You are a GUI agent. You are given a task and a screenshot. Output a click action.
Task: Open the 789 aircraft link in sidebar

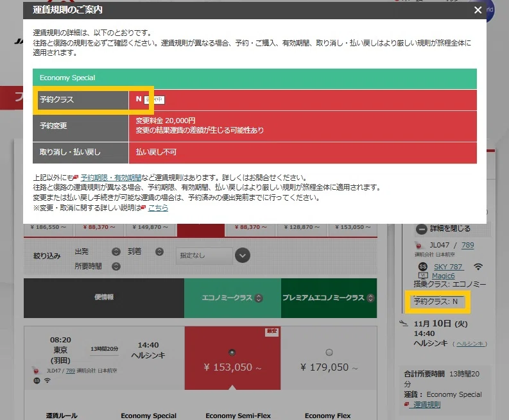467,245
